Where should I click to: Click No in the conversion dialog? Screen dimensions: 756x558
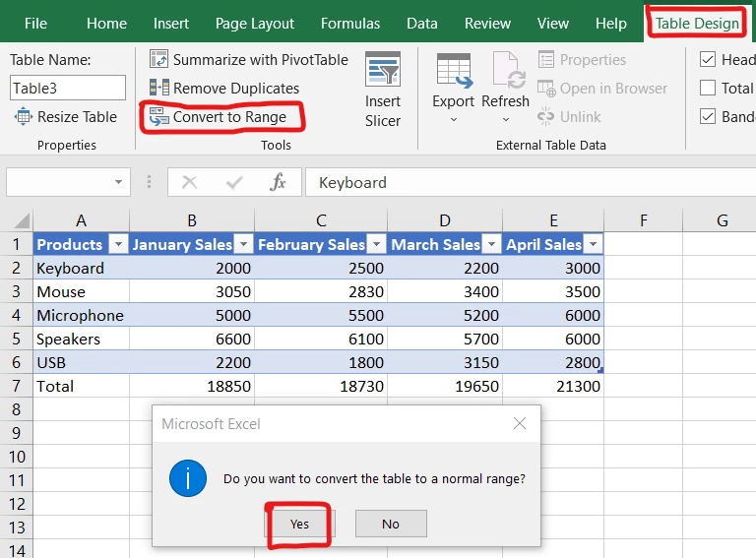(391, 524)
